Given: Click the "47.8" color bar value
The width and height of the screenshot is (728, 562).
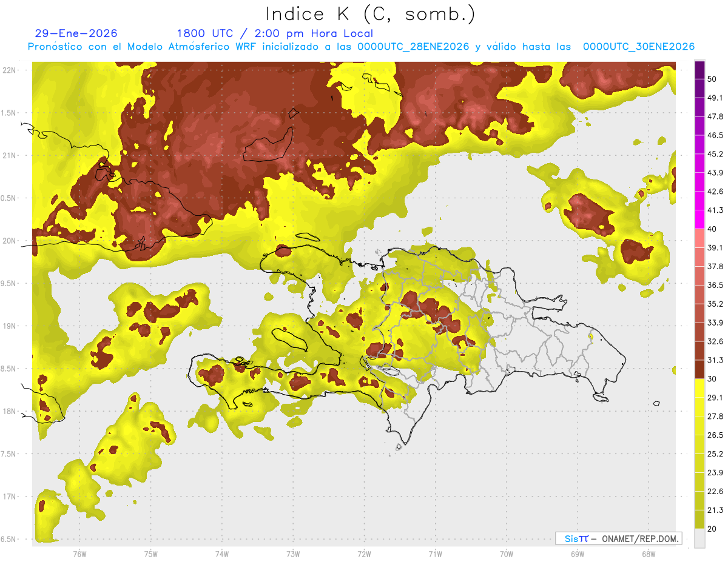Looking at the screenshot, I should point(715,116).
